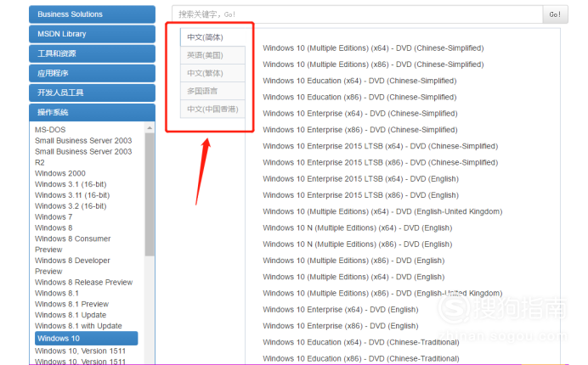Select the highlighted Windows 10 entry
The width and height of the screenshot is (588, 365).
pyautogui.click(x=87, y=339)
